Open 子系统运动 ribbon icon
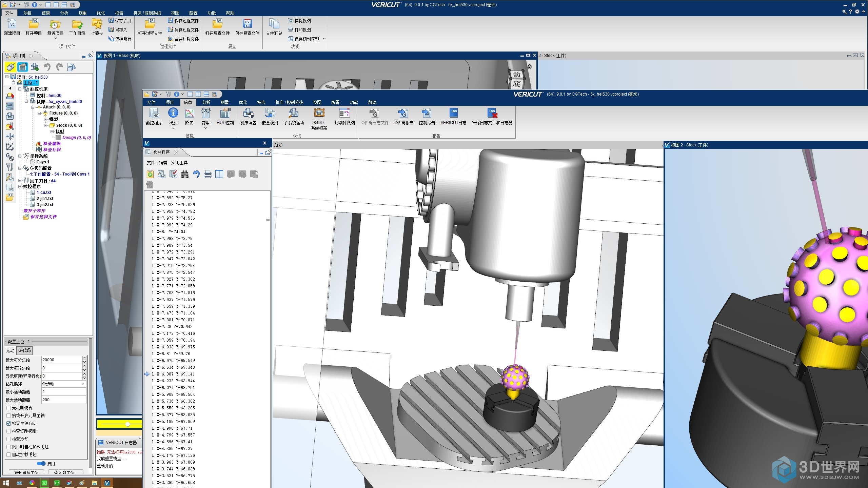 point(294,116)
